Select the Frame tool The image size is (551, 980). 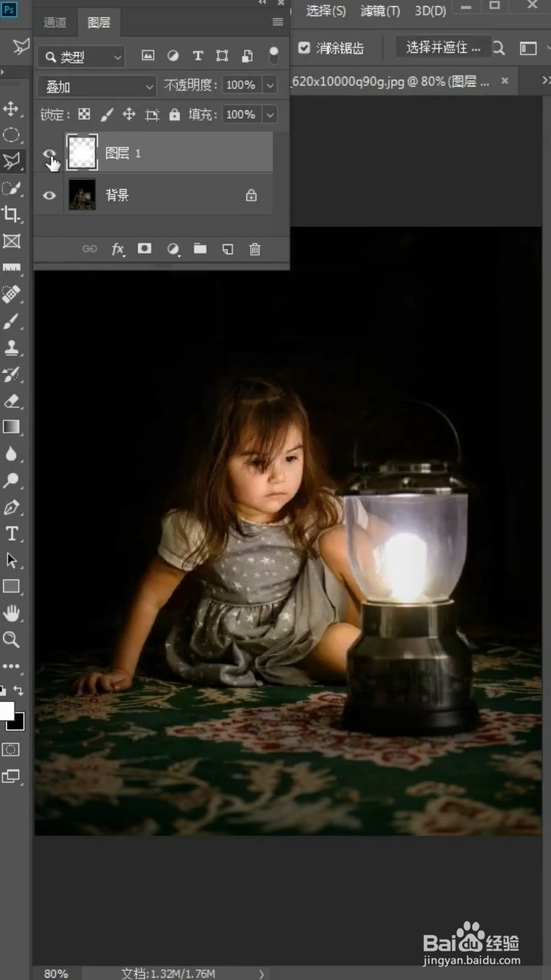click(11, 241)
